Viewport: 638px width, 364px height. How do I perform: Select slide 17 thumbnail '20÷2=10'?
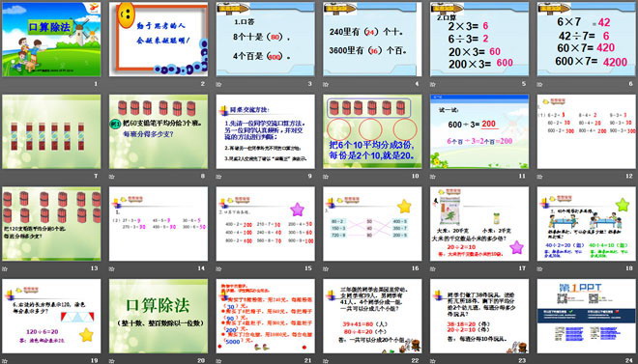[479, 224]
